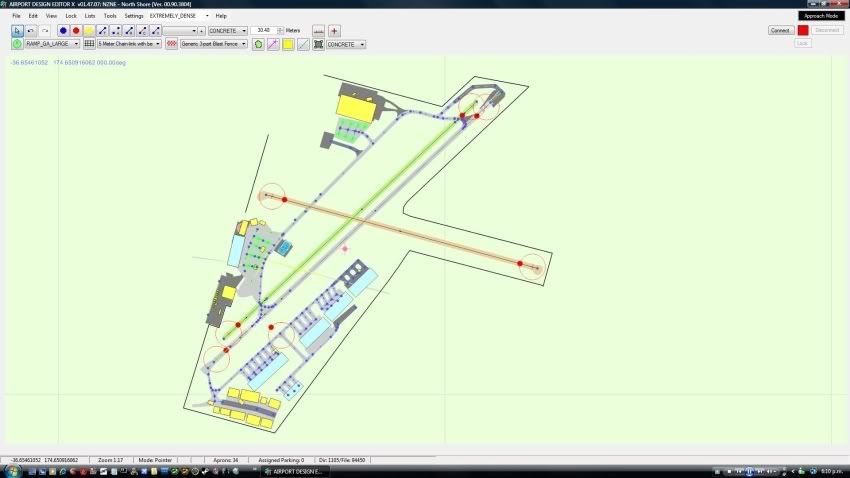Click the red plus icon
850x478 pixels.
(334, 31)
